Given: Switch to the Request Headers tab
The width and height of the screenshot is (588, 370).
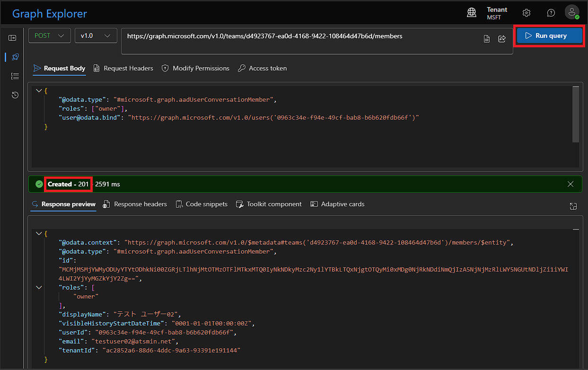Looking at the screenshot, I should (x=123, y=68).
